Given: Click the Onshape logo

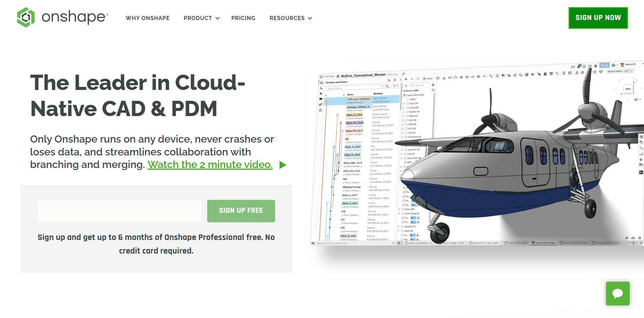Looking at the screenshot, I should 63,17.
